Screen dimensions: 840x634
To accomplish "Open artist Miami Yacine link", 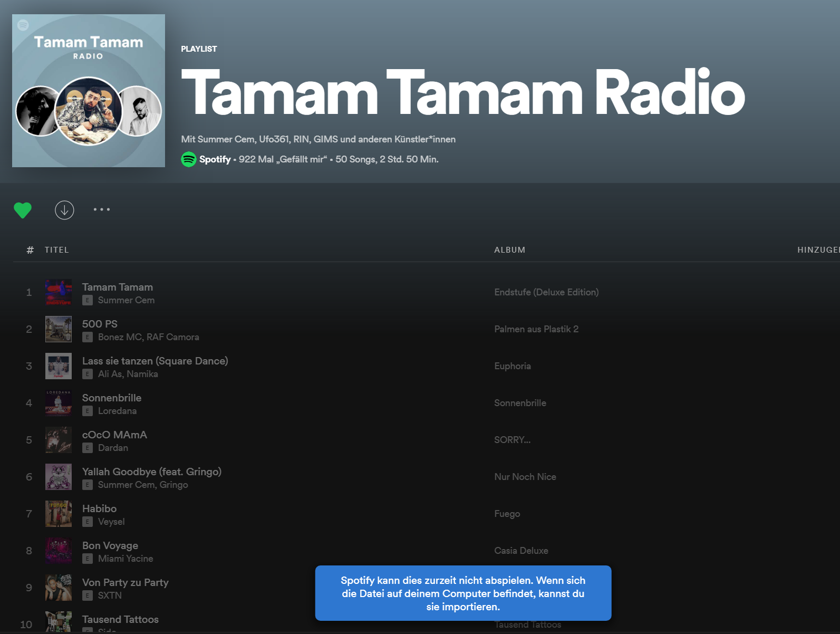I will pyautogui.click(x=125, y=559).
